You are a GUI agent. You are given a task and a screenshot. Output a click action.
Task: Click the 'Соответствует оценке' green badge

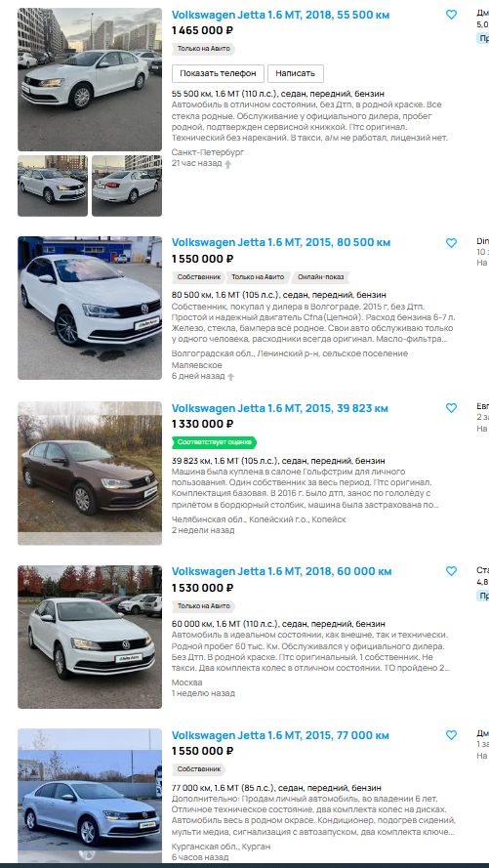[x=215, y=442]
